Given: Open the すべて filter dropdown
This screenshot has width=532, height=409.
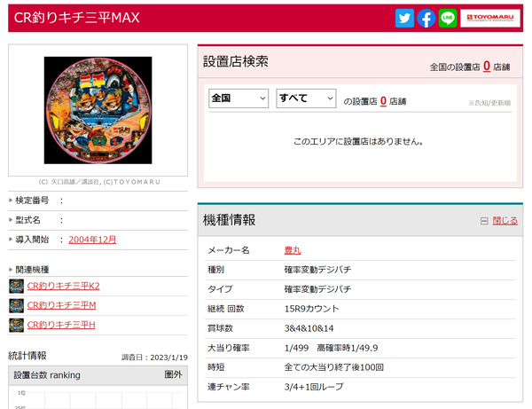Looking at the screenshot, I should point(306,98).
